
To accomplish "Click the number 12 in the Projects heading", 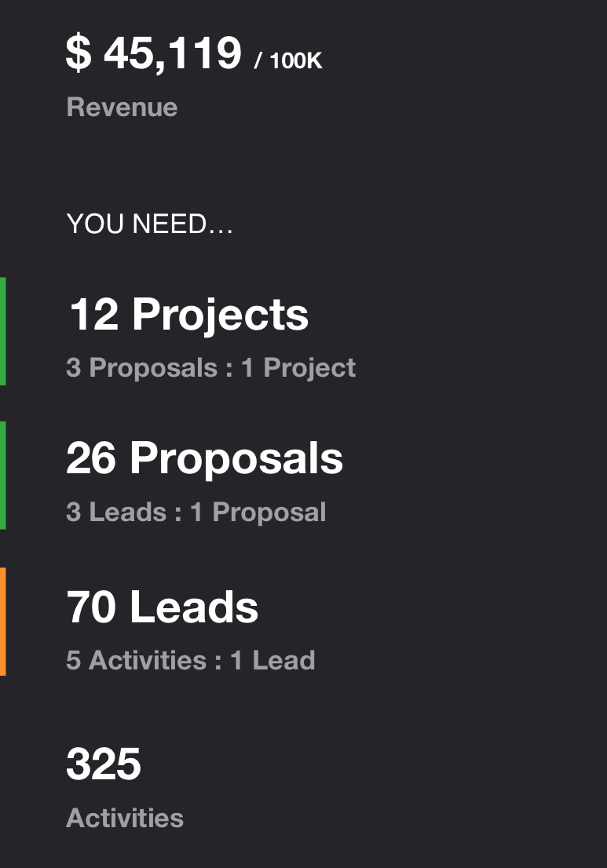I will [x=93, y=315].
